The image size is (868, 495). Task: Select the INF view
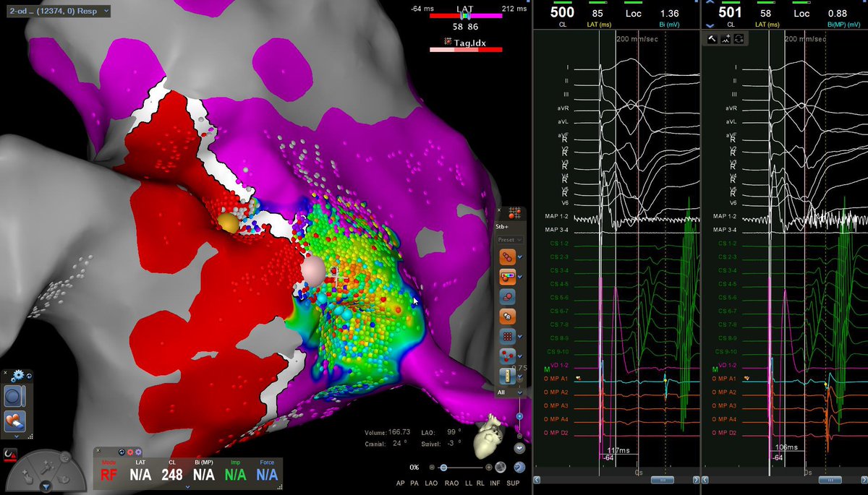(x=495, y=483)
